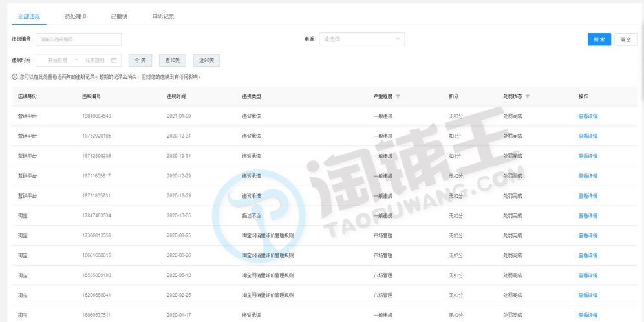This screenshot has width=644, height=322.
Task: Switch to the 待处理 tab
Action: tap(76, 16)
